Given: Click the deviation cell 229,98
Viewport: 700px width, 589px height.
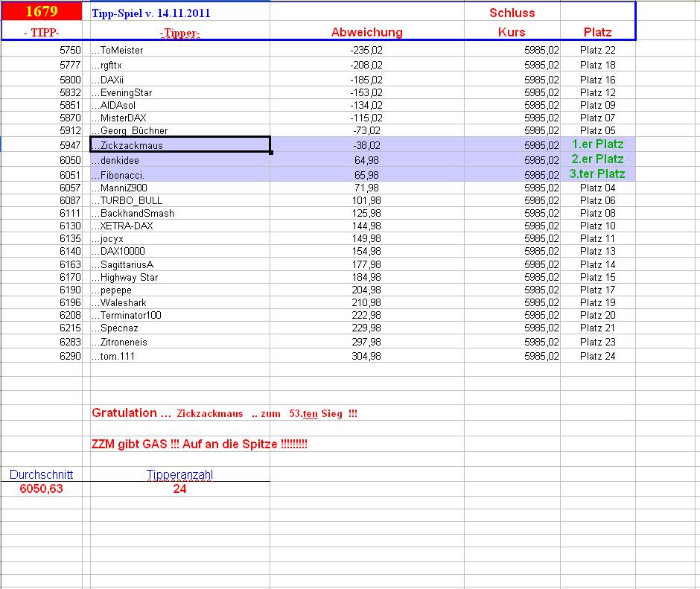Looking at the screenshot, I should (x=367, y=328).
